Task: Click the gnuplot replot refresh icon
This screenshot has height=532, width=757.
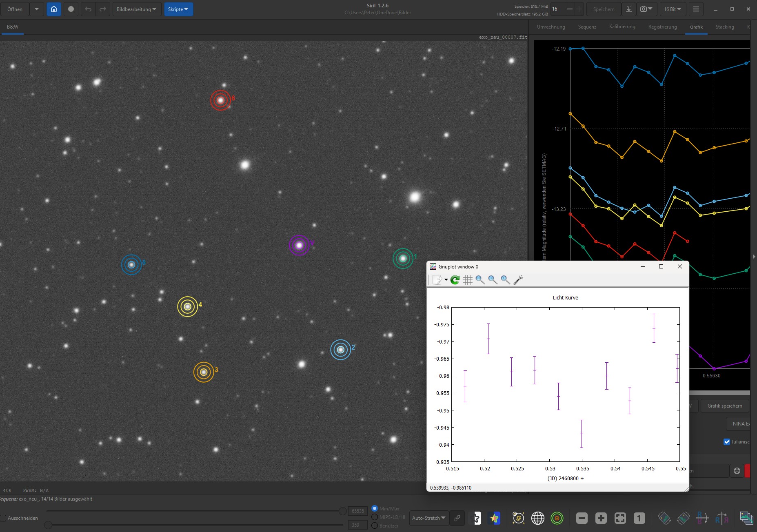Action: click(x=455, y=280)
